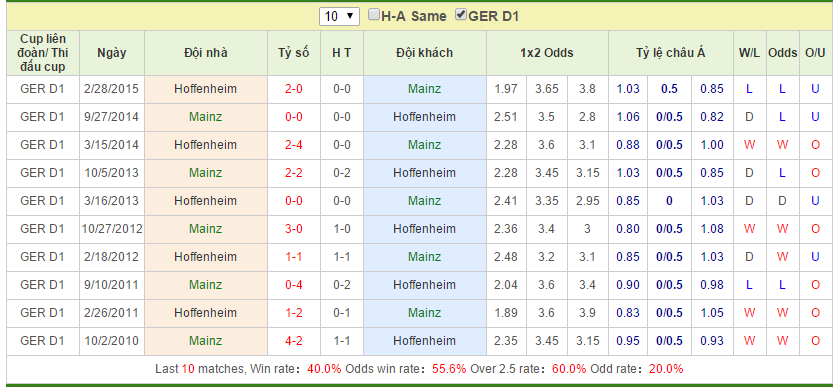The width and height of the screenshot is (833, 387).
Task: Select Mainz home team on 10/27/2012
Action: pyautogui.click(x=206, y=229)
